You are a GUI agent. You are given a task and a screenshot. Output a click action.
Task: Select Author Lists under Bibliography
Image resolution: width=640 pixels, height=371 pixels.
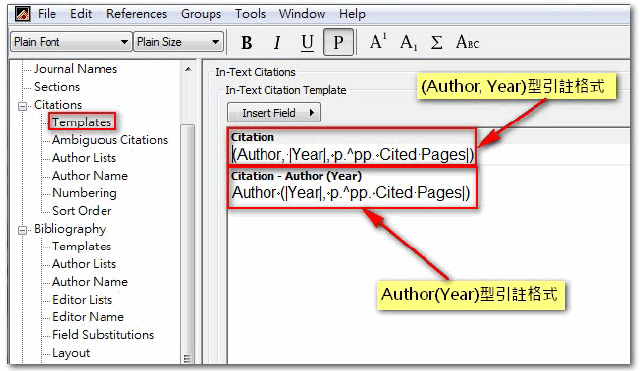[84, 264]
